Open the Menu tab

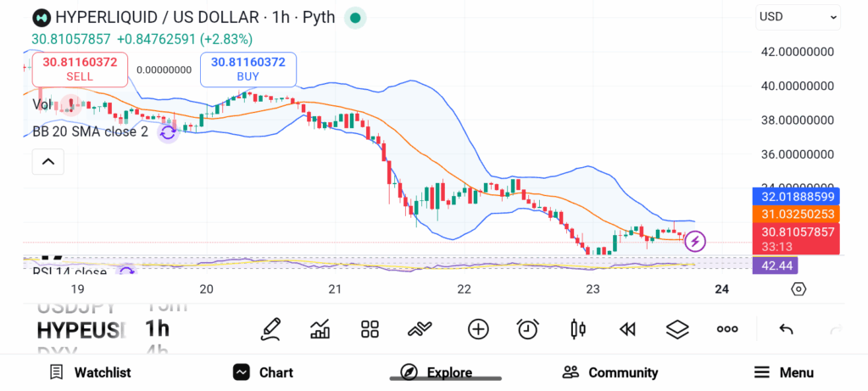784,372
